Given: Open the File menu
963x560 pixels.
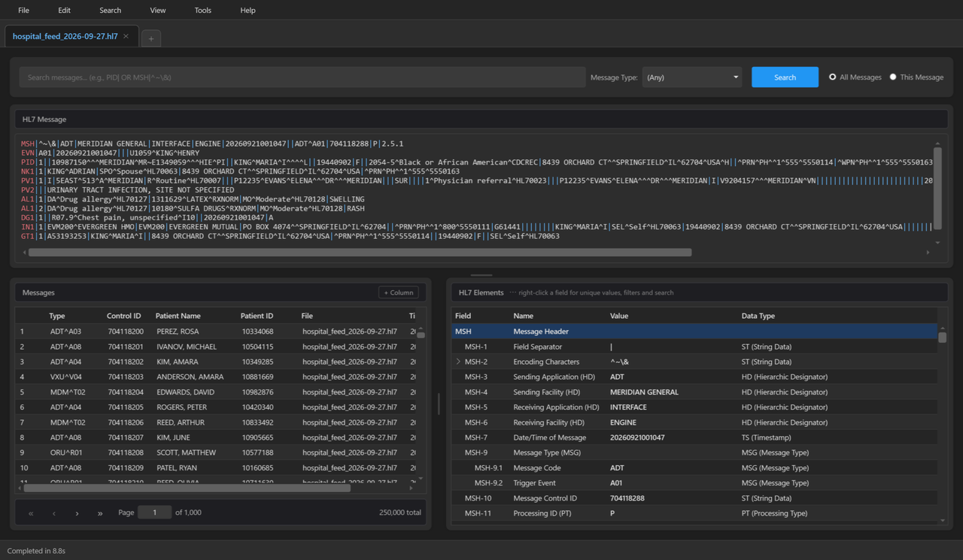Looking at the screenshot, I should coord(23,11).
